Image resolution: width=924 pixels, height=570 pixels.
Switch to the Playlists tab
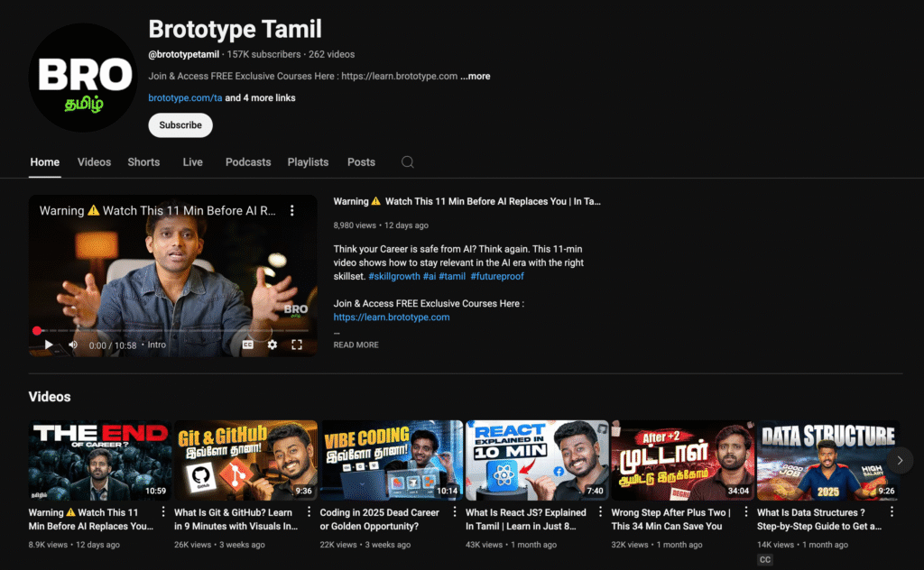(309, 162)
